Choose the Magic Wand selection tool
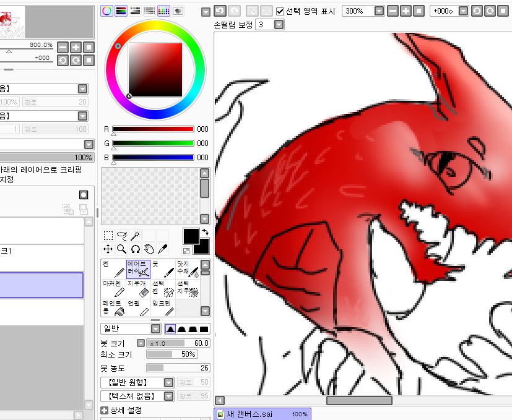The image size is (512, 420). 135,236
